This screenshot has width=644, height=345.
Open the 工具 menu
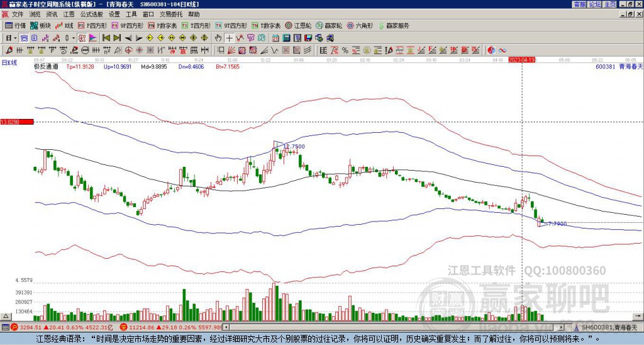click(x=131, y=14)
